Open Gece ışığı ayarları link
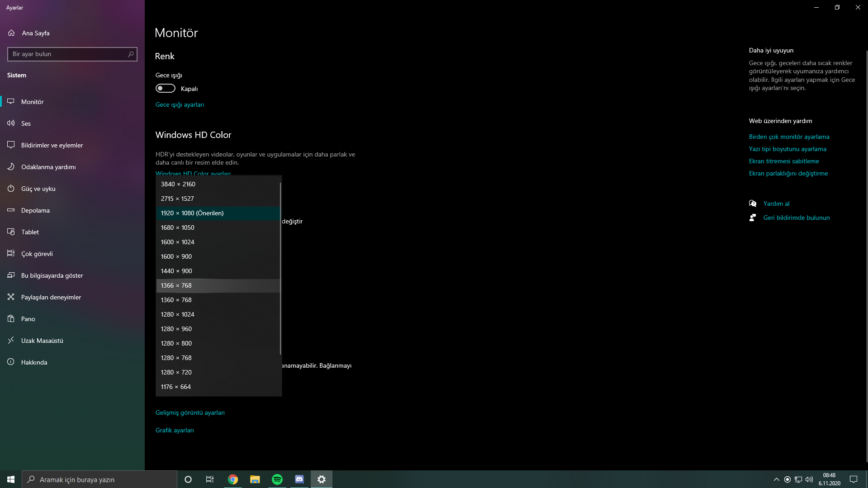 [x=180, y=105]
